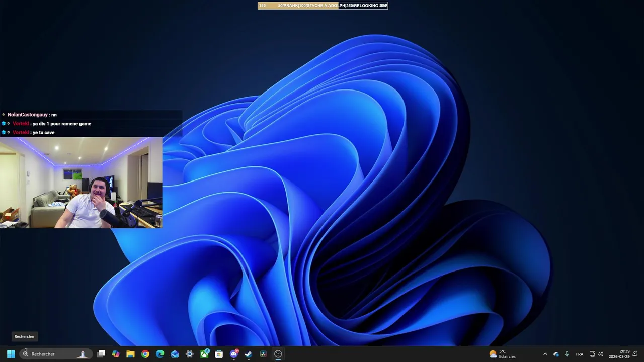Click the chat line 'ye tu cave'
This screenshot has width=644, height=362.
[x=43, y=132]
